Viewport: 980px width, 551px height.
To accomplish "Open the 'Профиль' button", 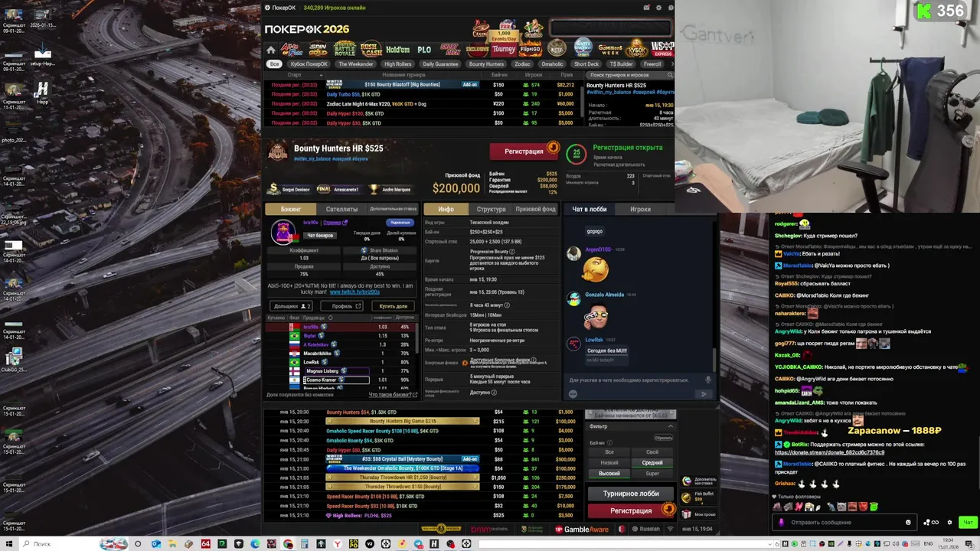I will point(342,306).
